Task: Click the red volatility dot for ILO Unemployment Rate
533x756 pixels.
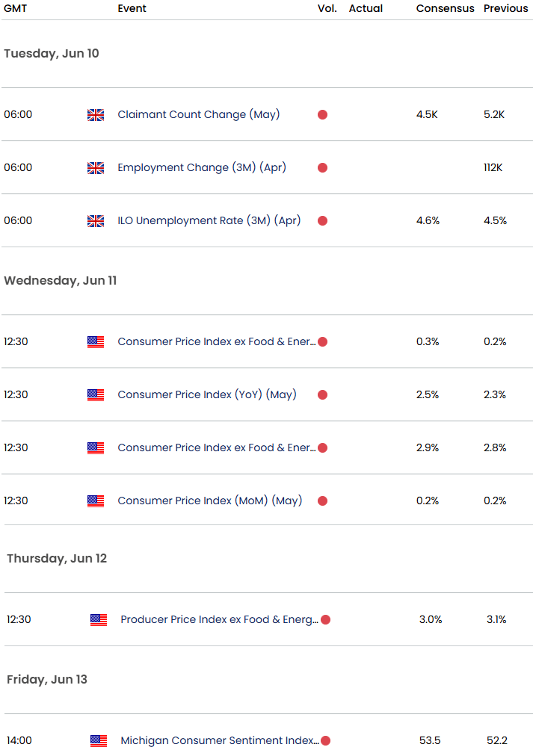Action: [x=322, y=221]
